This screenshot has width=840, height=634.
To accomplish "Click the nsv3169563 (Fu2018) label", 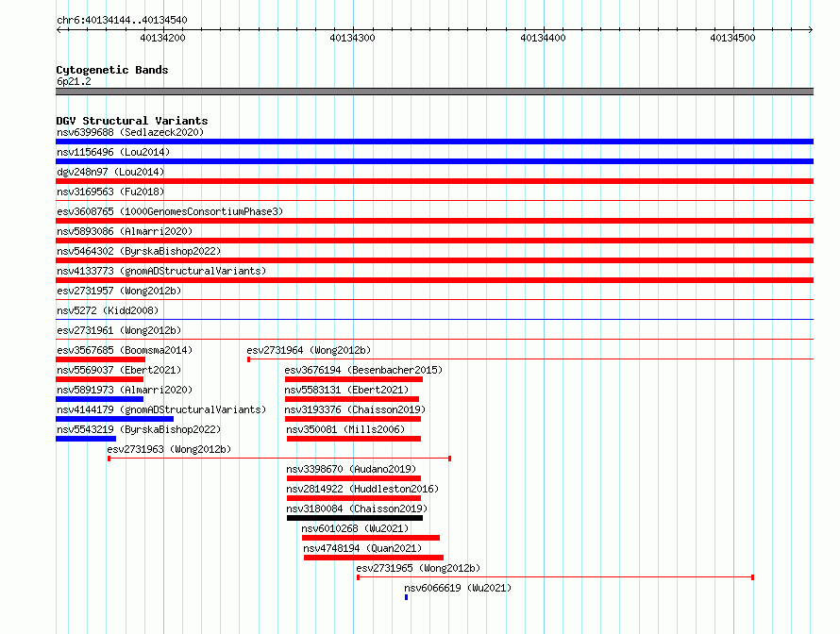I will tap(110, 192).
